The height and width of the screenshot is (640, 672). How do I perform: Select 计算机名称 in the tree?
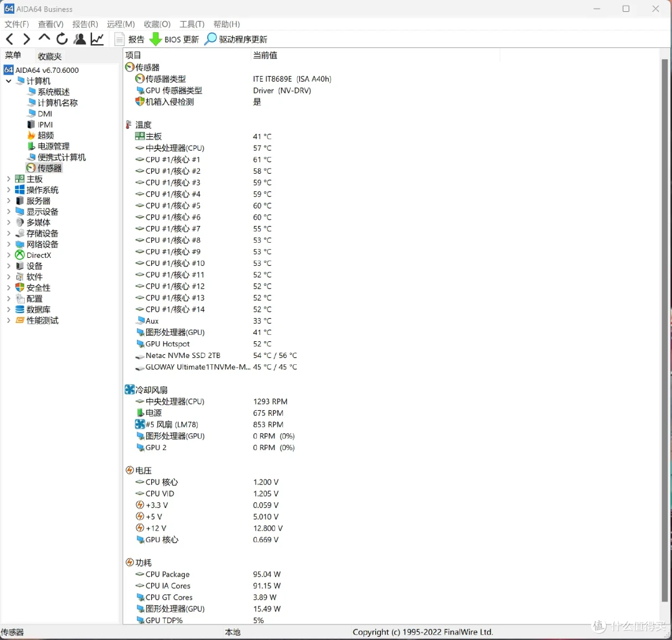[x=52, y=103]
